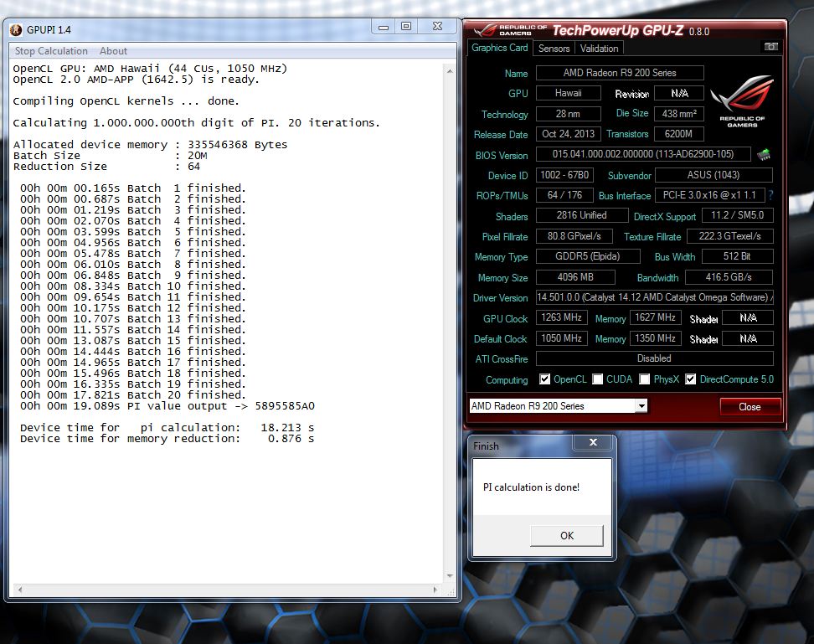
Task: Click the GPU Clock Memory value 1627 MHz
Action: coord(655,317)
